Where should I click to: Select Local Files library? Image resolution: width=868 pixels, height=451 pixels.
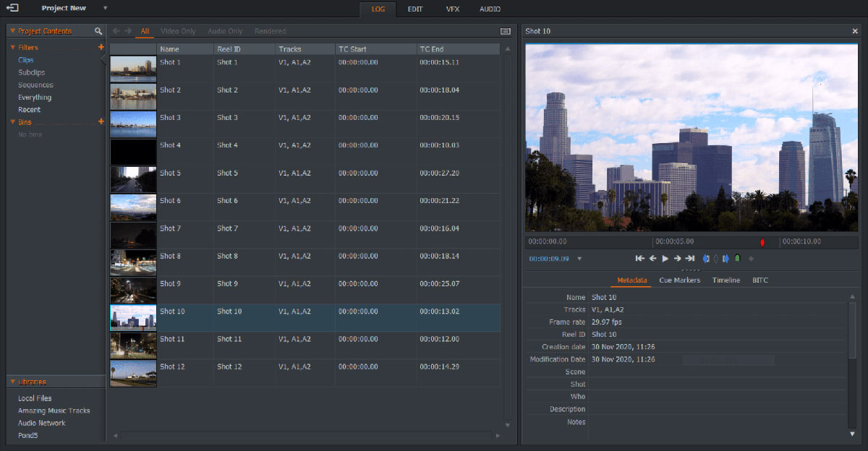[35, 398]
